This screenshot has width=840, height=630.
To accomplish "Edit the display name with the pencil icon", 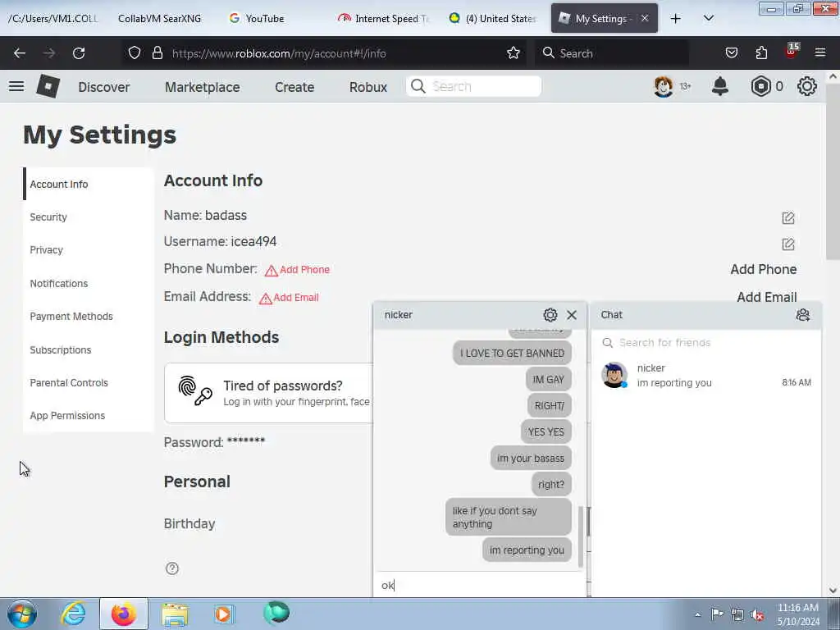I will pos(788,218).
